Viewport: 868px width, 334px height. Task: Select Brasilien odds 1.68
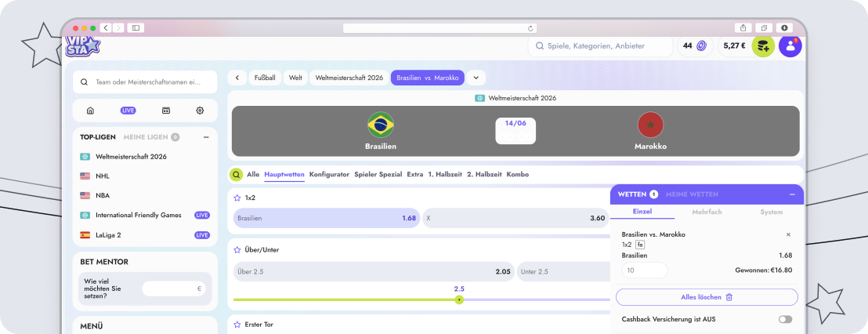327,218
